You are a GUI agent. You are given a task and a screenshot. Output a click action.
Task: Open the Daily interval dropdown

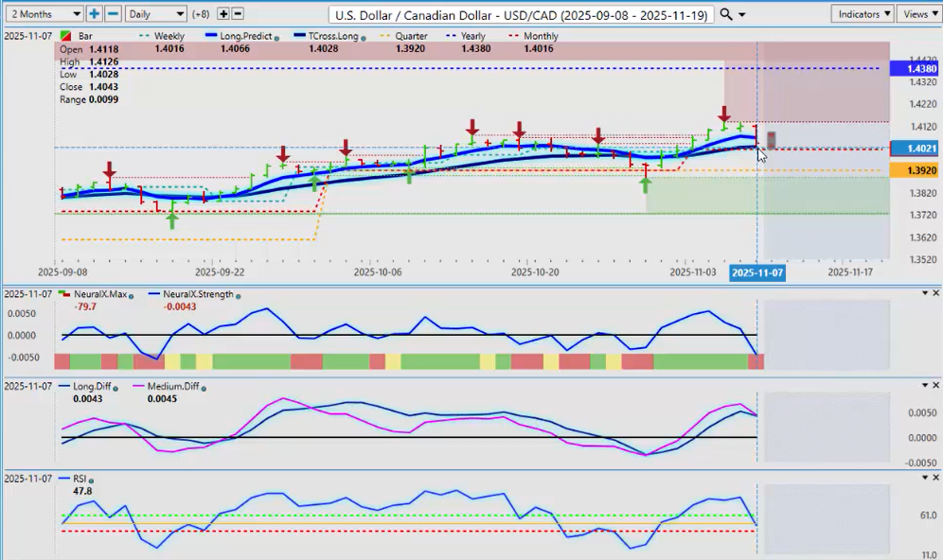[x=155, y=14]
